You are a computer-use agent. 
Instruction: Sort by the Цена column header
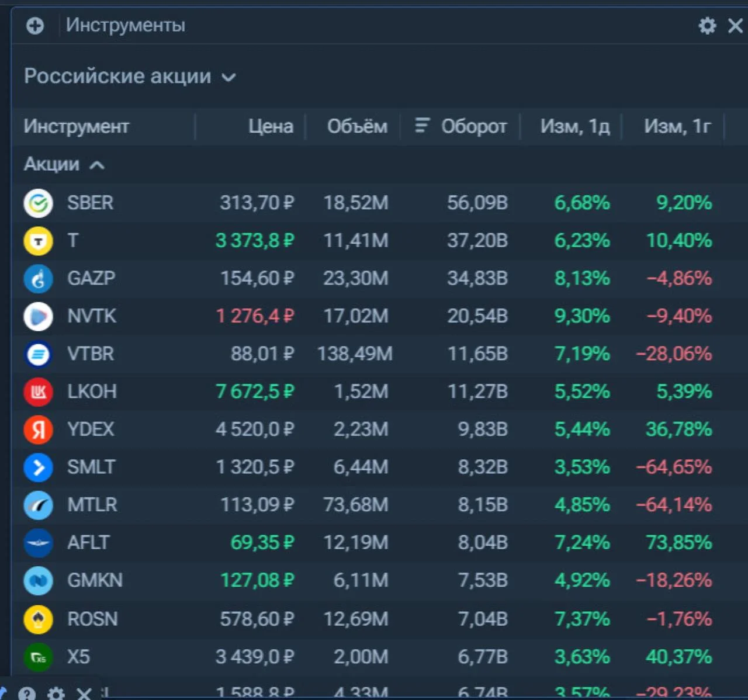(271, 126)
